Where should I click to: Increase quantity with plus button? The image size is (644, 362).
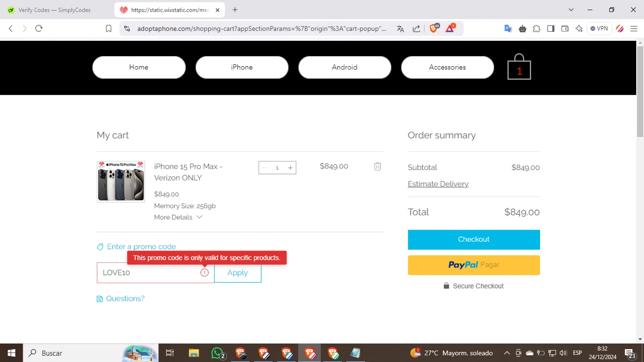[290, 168]
